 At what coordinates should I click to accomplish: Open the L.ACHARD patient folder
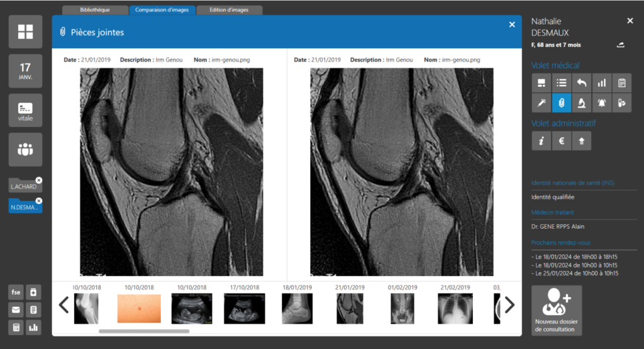point(24,186)
